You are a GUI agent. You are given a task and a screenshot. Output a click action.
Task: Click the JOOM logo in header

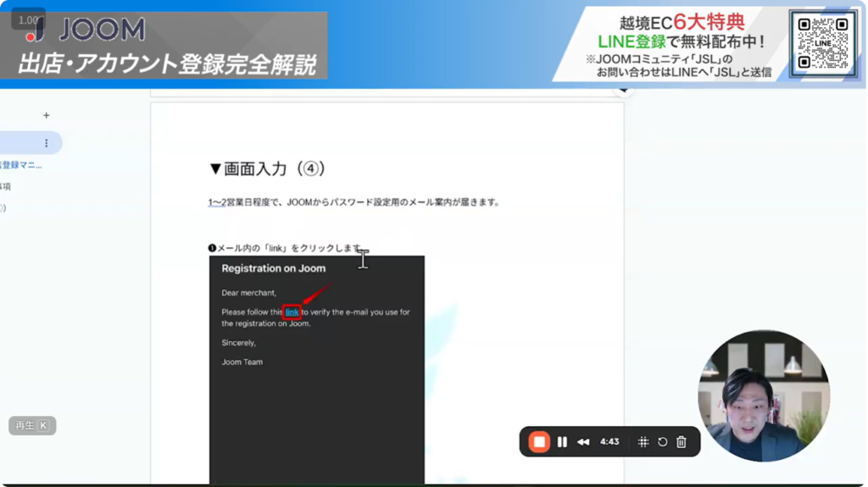[x=86, y=30]
